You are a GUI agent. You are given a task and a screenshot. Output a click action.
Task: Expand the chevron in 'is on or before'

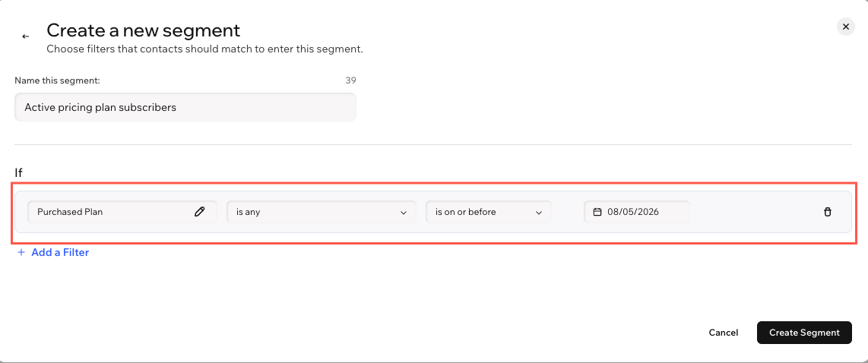[x=539, y=213]
